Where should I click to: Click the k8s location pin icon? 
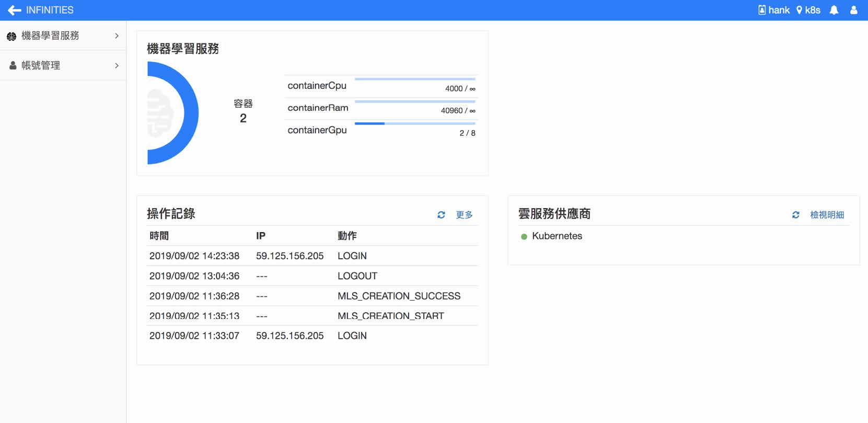[799, 10]
